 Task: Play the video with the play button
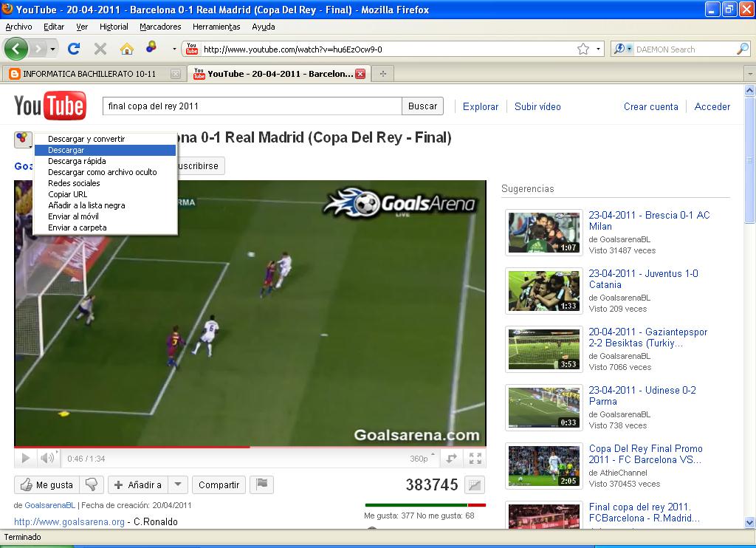[x=26, y=459]
